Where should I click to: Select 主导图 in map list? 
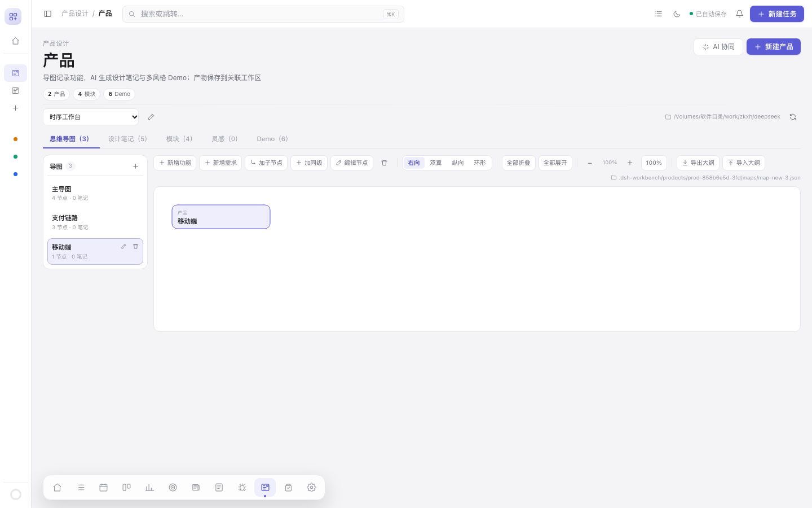click(95, 193)
